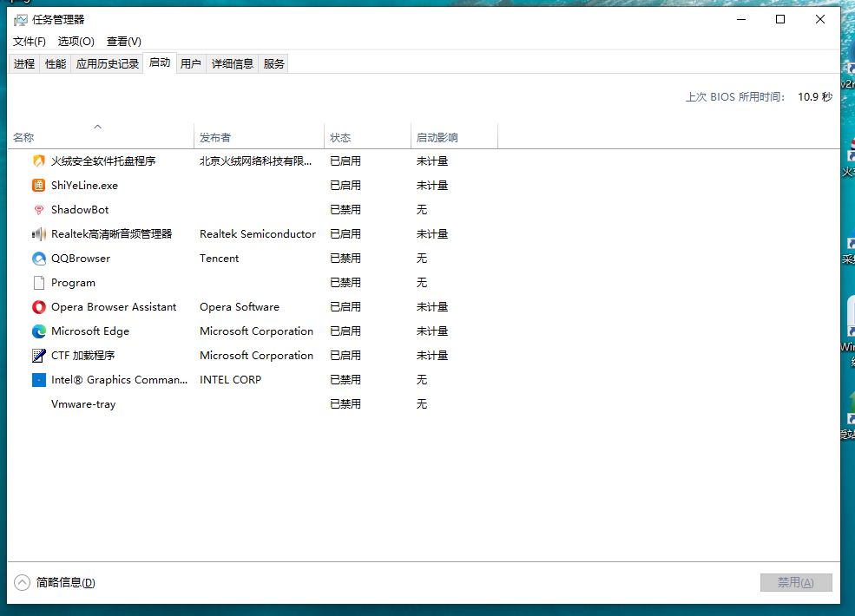Click 已禁用 status in Vmware-tray row

click(345, 404)
